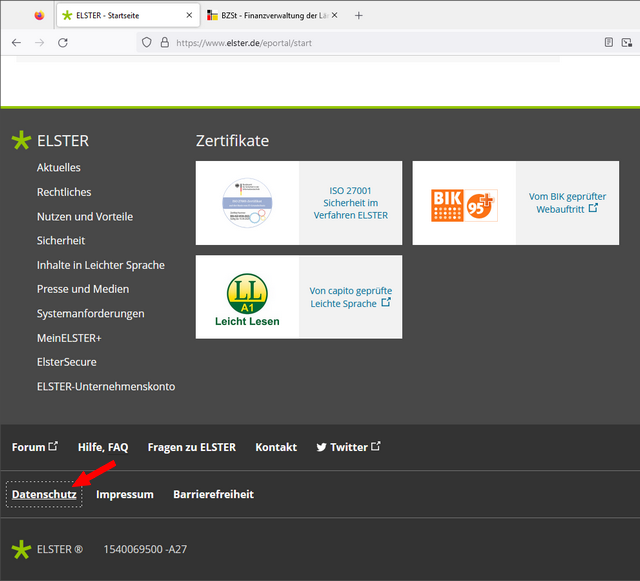Click external-link icon next to Twitter

[376, 446]
